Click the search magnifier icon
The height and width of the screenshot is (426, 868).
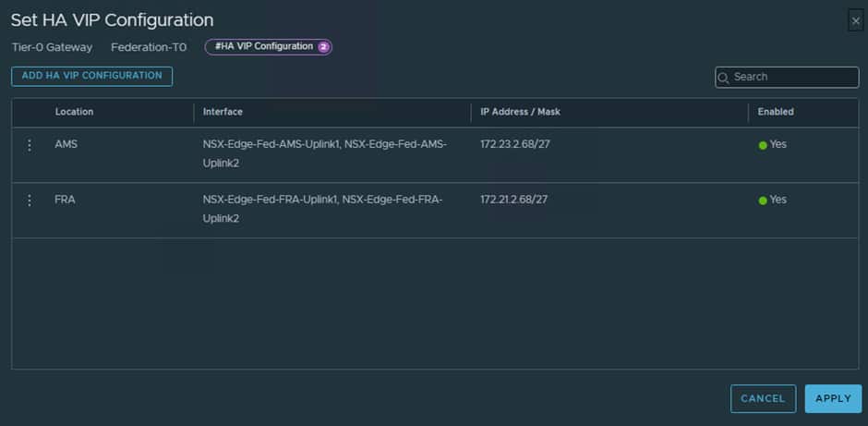[723, 78]
